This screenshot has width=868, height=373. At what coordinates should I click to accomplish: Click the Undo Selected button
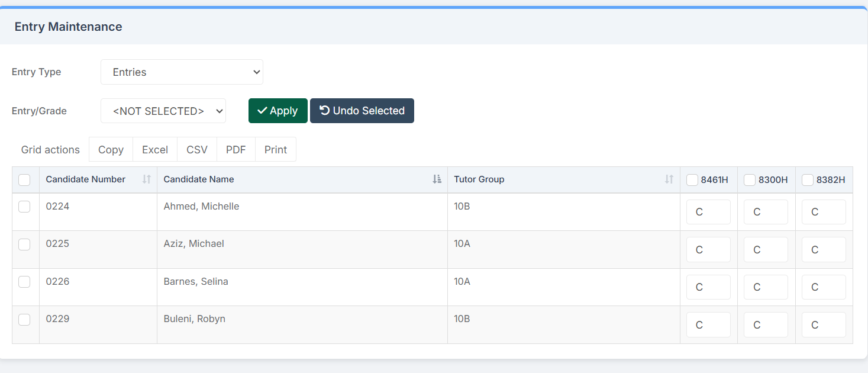click(362, 111)
